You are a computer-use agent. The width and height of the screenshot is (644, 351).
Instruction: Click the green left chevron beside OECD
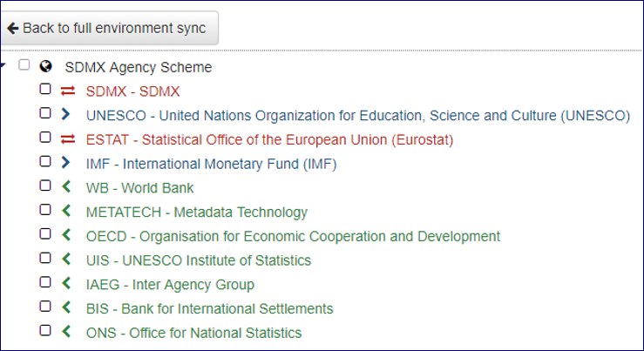click(66, 236)
